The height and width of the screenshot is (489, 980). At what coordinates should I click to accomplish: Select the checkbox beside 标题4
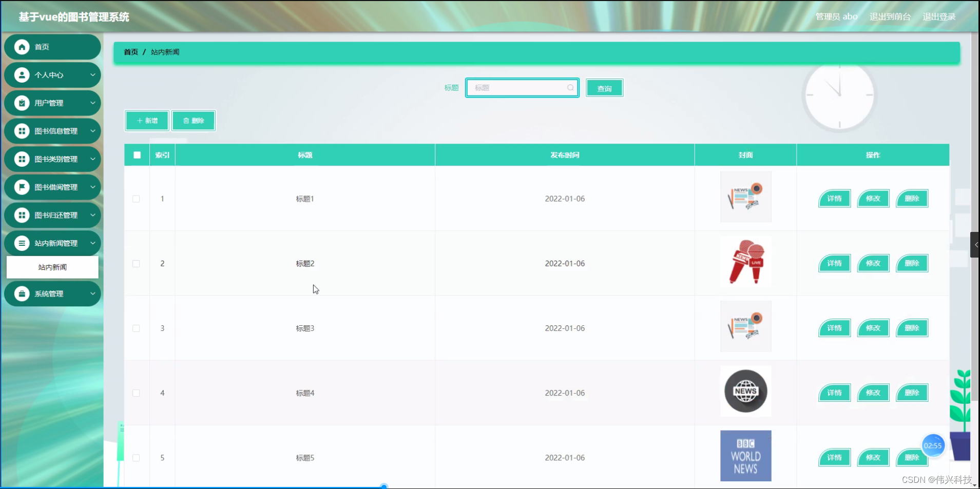(x=136, y=393)
